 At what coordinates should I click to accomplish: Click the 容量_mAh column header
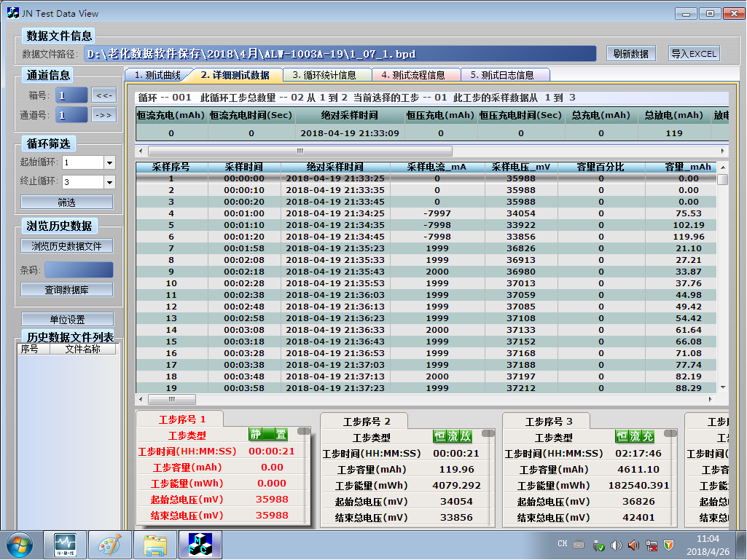tap(681, 167)
